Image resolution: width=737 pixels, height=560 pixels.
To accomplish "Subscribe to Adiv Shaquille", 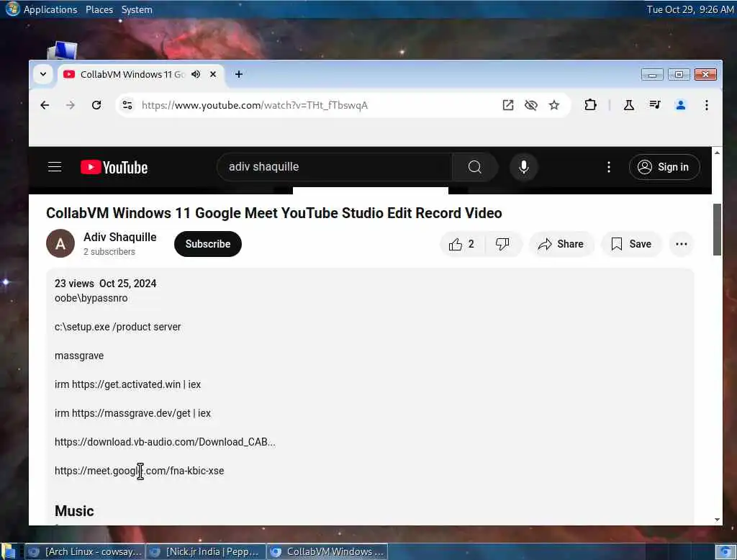I will (x=208, y=244).
